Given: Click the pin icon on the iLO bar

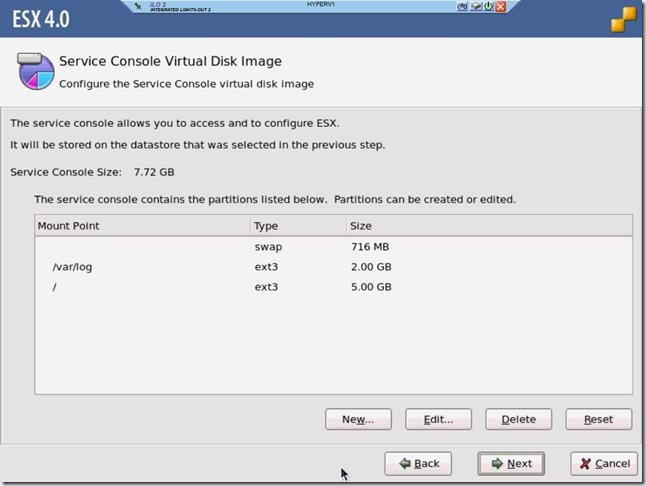Looking at the screenshot, I should [x=138, y=6].
